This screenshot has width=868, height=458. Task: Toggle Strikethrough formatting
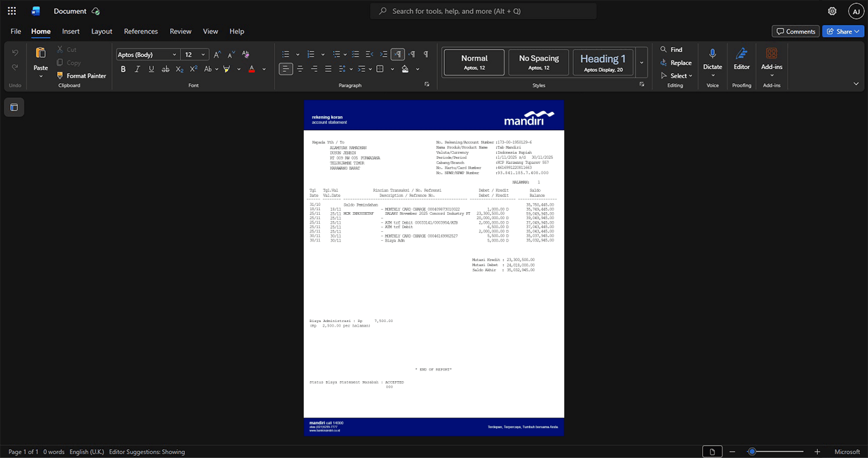165,69
